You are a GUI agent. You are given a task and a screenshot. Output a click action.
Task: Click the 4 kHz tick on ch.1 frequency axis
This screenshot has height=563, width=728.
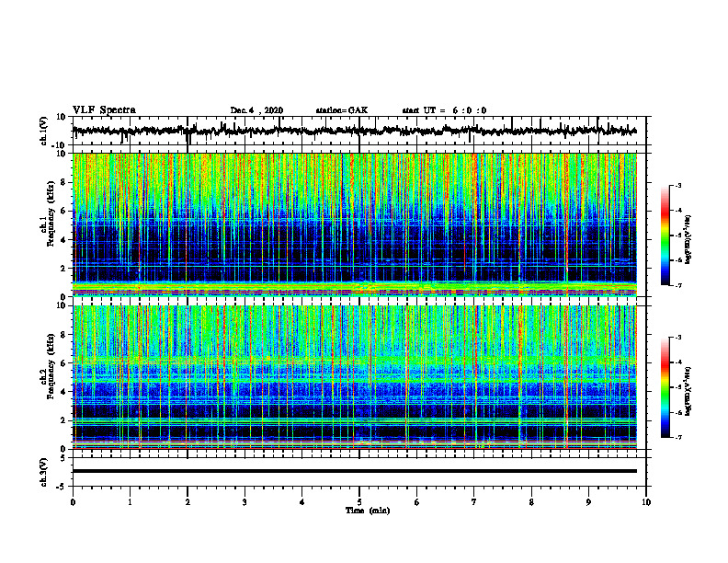63,240
